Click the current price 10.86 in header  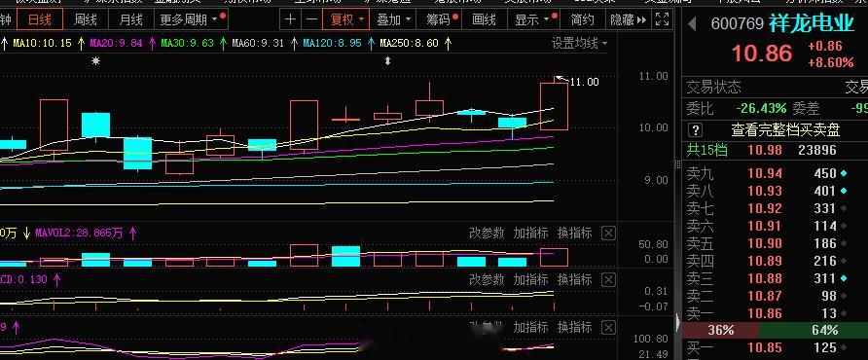[762, 54]
